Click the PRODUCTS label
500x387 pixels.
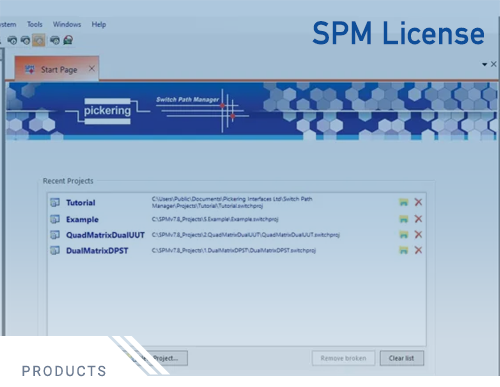tap(64, 371)
